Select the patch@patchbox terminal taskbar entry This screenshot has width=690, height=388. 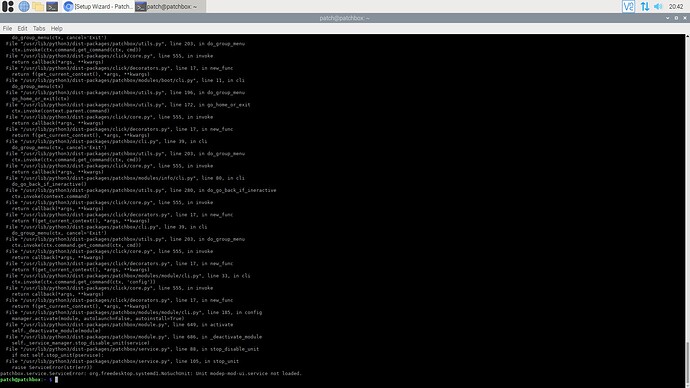tap(170, 6)
